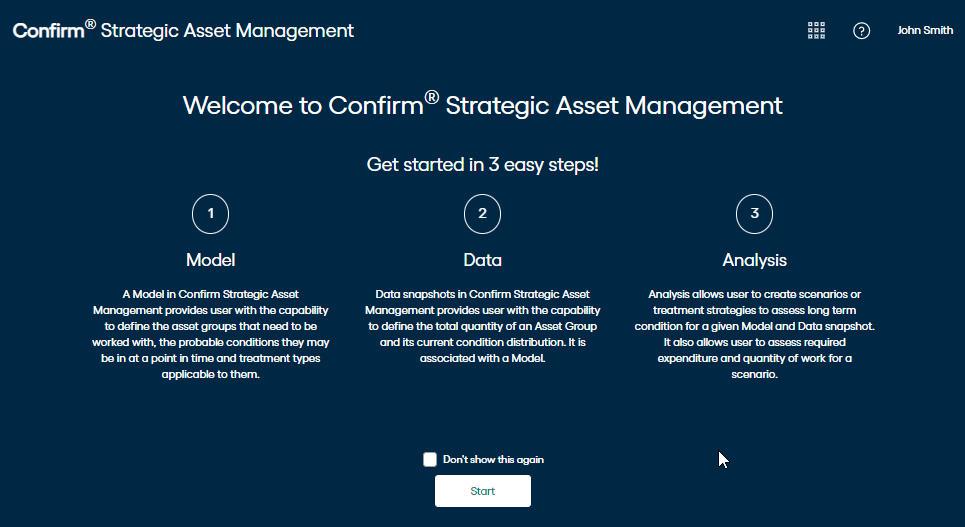The width and height of the screenshot is (965, 527).
Task: Click the Model description paragraph
Action: tap(210, 334)
